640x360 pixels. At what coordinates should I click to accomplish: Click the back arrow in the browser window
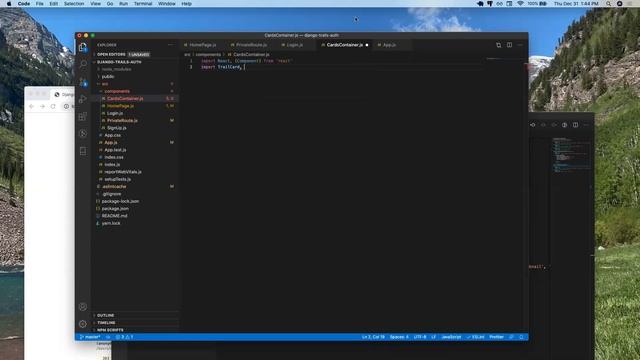(32, 106)
